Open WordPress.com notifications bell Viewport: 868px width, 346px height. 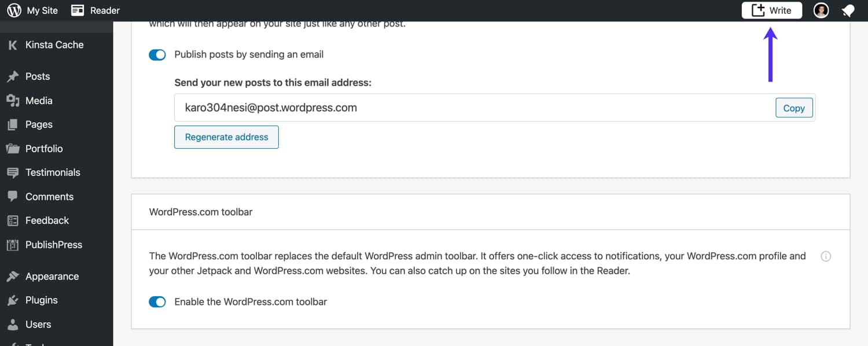(x=847, y=10)
